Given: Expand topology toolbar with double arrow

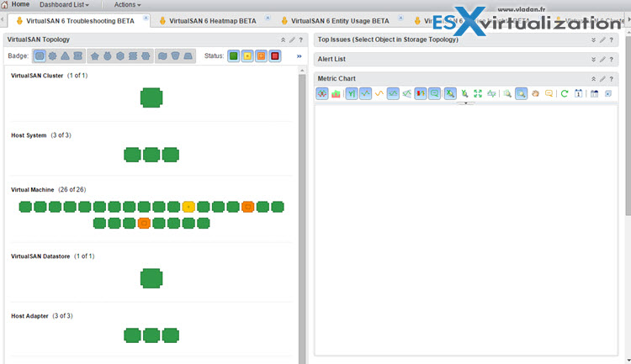Looking at the screenshot, I should pyautogui.click(x=299, y=56).
